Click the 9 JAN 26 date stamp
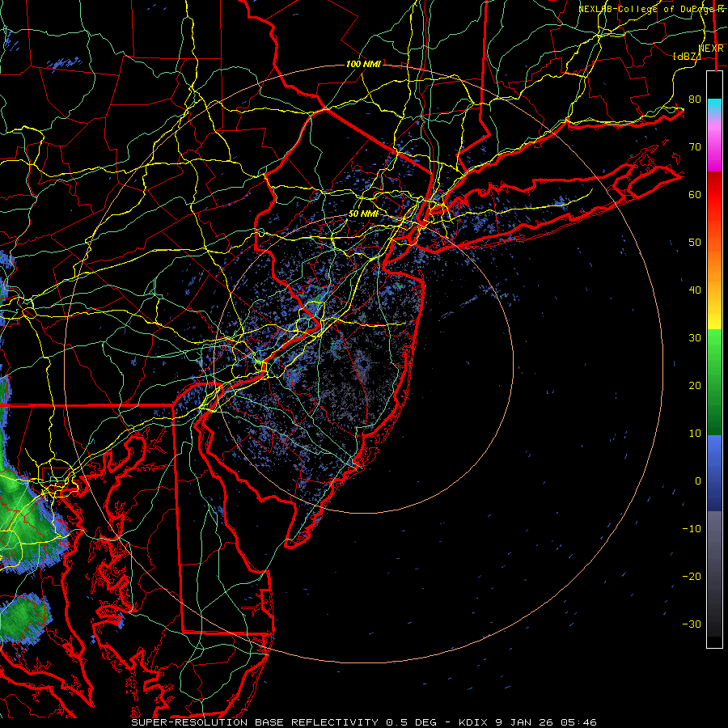 click(526, 722)
